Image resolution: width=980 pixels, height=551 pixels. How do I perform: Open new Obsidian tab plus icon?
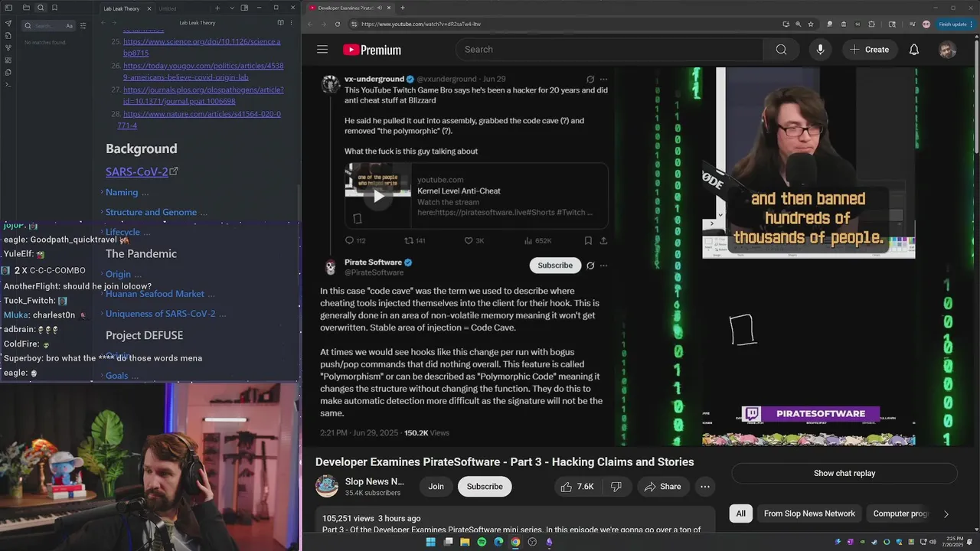(217, 8)
